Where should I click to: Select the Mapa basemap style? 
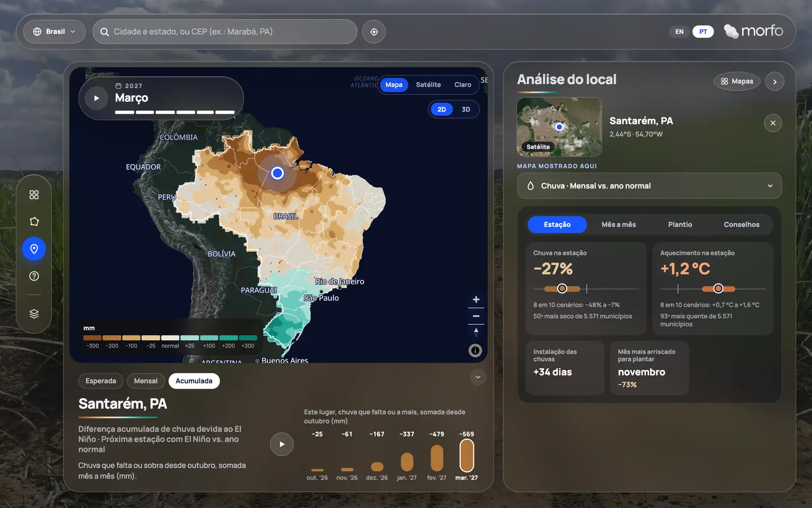coord(394,85)
